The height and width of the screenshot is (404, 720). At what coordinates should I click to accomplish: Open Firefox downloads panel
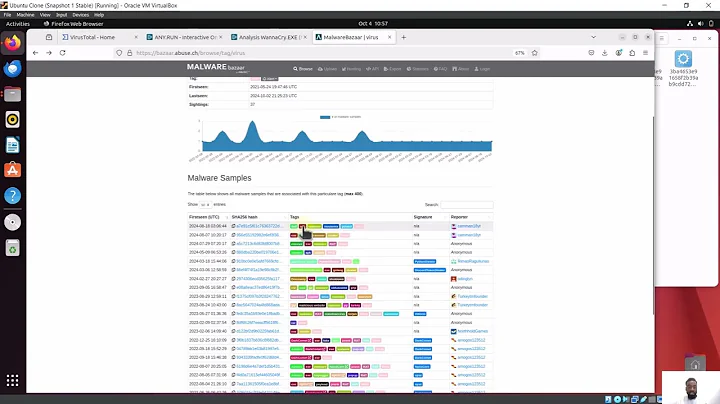pos(605,53)
